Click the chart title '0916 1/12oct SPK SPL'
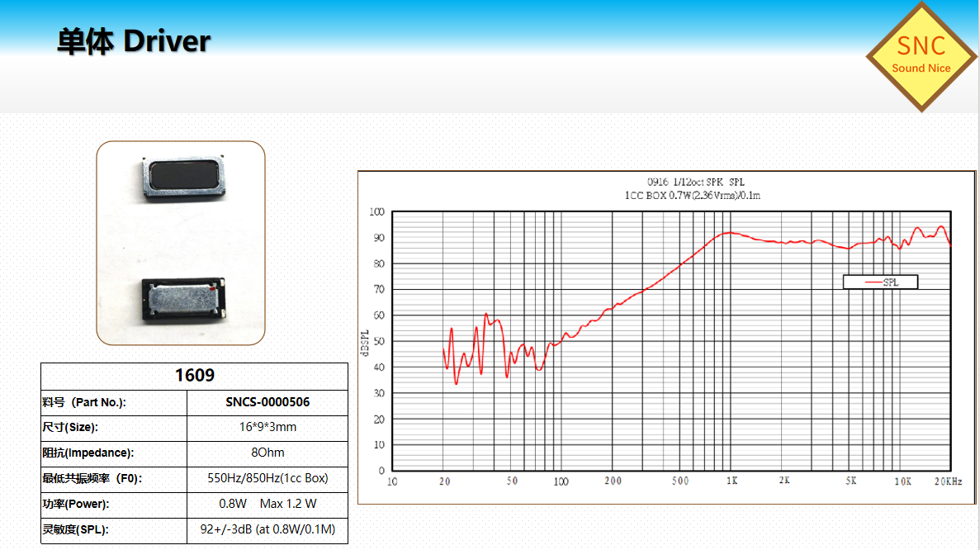 pos(684,183)
